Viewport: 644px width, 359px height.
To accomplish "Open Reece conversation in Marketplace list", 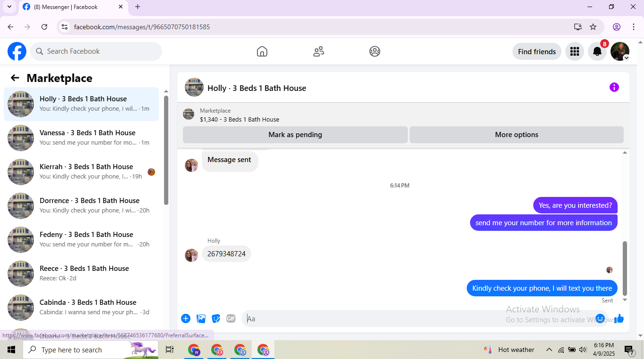I will point(81,274).
